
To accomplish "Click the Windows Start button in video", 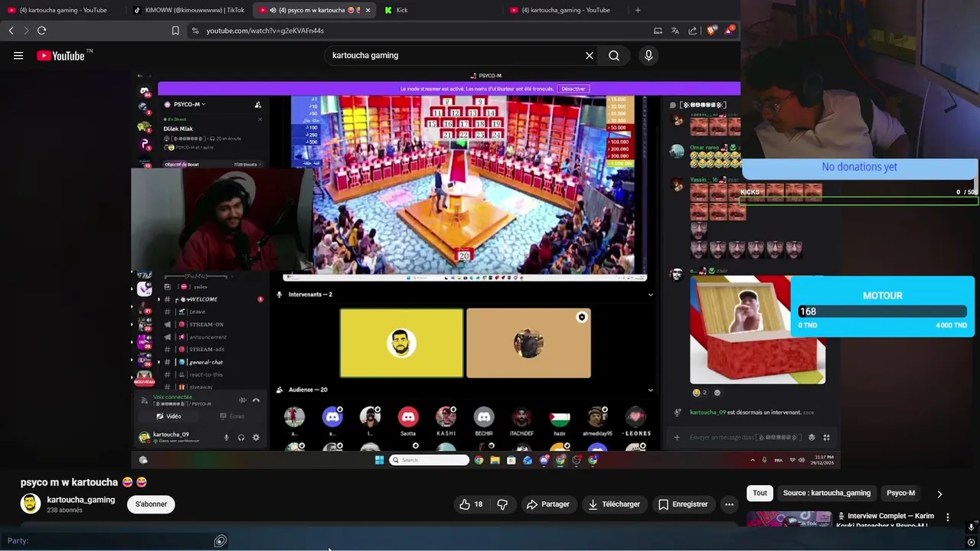I will point(379,460).
